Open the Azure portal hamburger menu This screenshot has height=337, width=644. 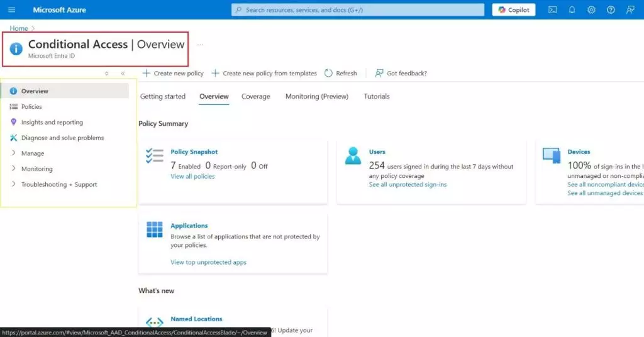click(11, 10)
